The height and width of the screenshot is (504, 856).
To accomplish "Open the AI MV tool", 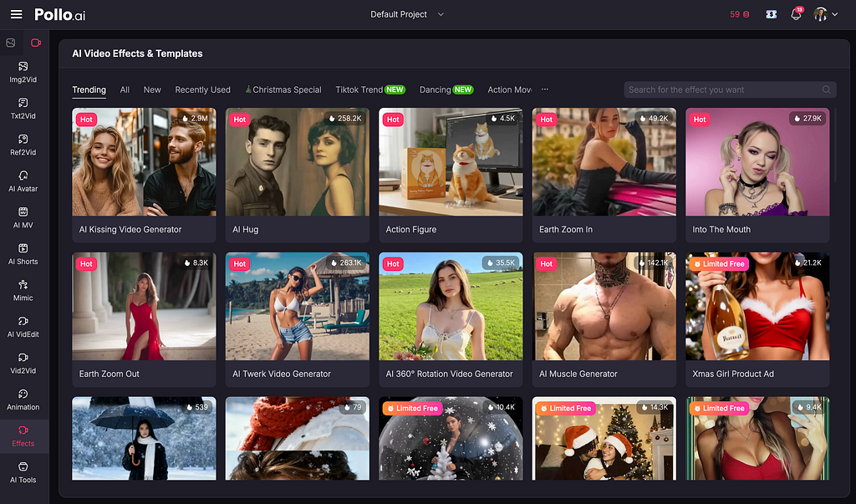I will click(23, 218).
